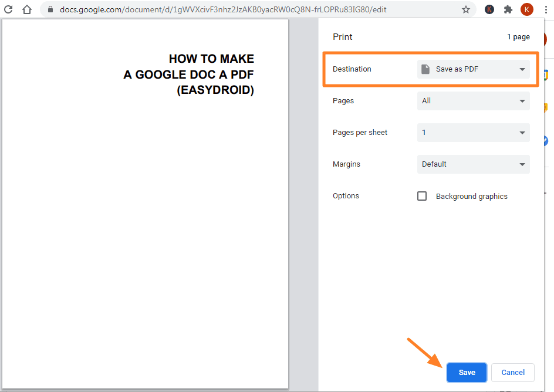The height and width of the screenshot is (392, 554).
Task: Click the docs.google.com address bar URL
Action: 223,9
